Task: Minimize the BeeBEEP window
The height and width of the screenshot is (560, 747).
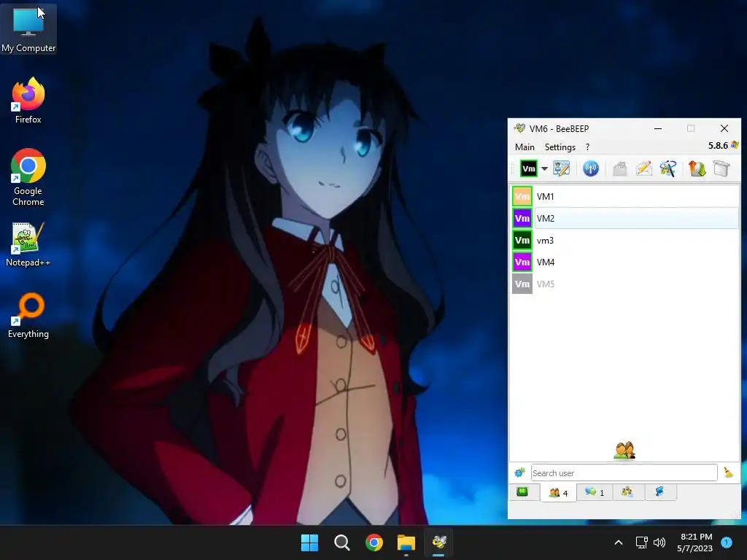Action: click(x=658, y=128)
